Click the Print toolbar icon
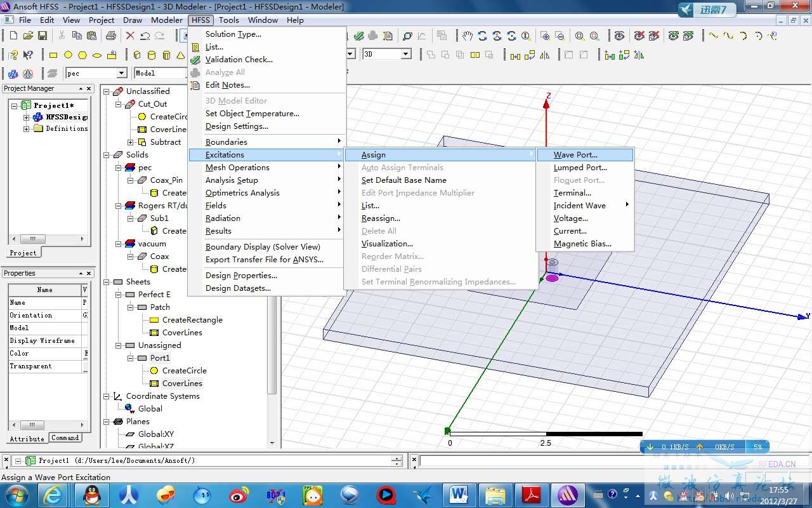This screenshot has height=508, width=812. click(110, 36)
